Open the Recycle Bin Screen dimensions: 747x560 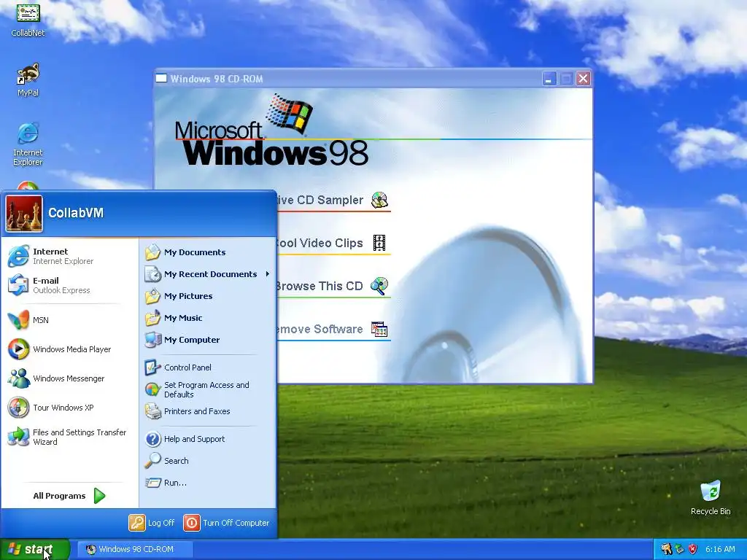(x=711, y=497)
